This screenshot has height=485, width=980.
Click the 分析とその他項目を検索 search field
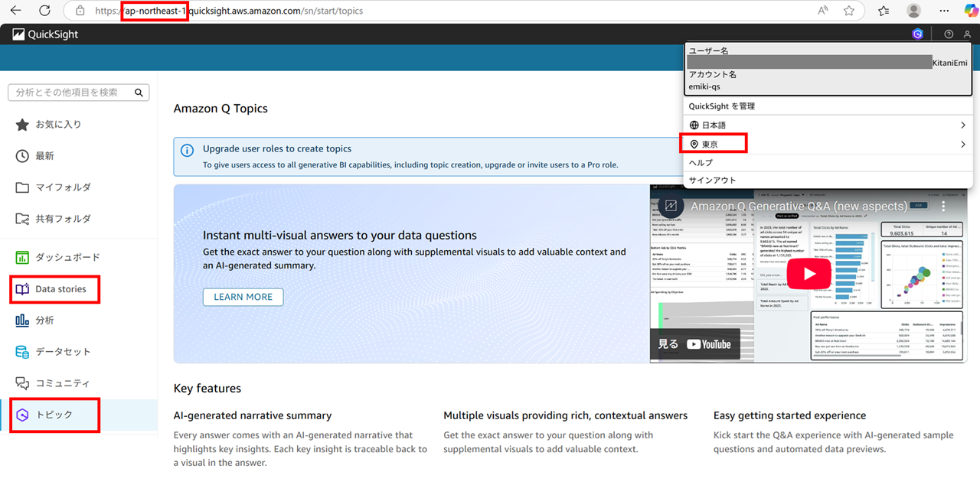(x=78, y=93)
